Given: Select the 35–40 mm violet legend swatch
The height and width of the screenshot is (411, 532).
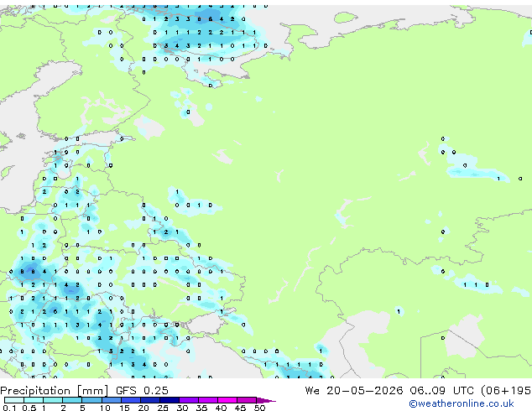Looking at the screenshot, I should pos(208,400).
